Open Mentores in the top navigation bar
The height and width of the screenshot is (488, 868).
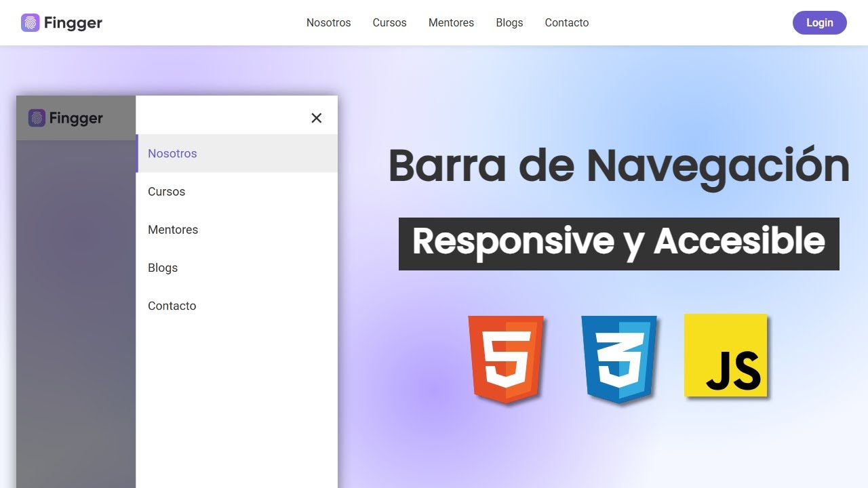[x=451, y=22]
